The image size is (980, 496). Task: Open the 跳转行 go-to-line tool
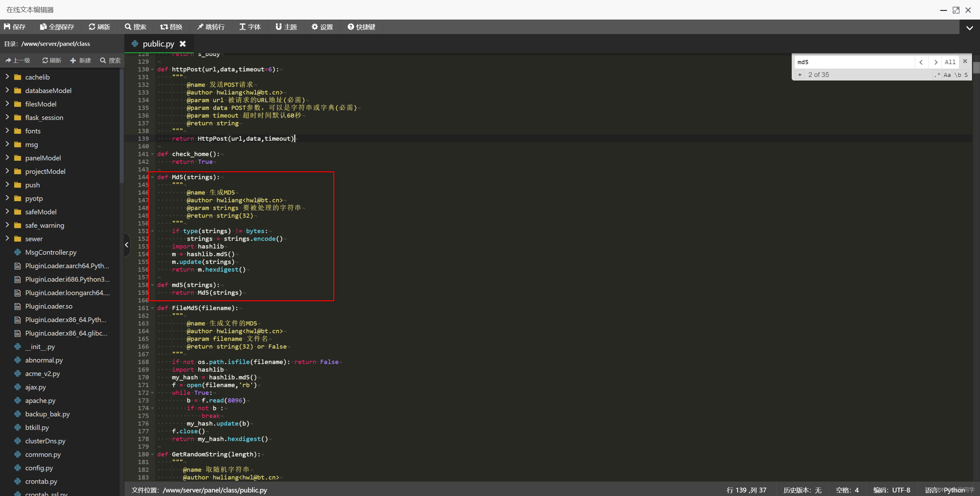[x=210, y=27]
